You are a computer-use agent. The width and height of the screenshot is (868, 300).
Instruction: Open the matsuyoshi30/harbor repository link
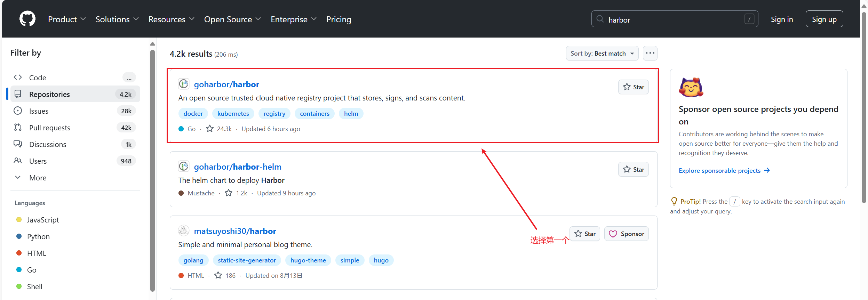[235, 231]
